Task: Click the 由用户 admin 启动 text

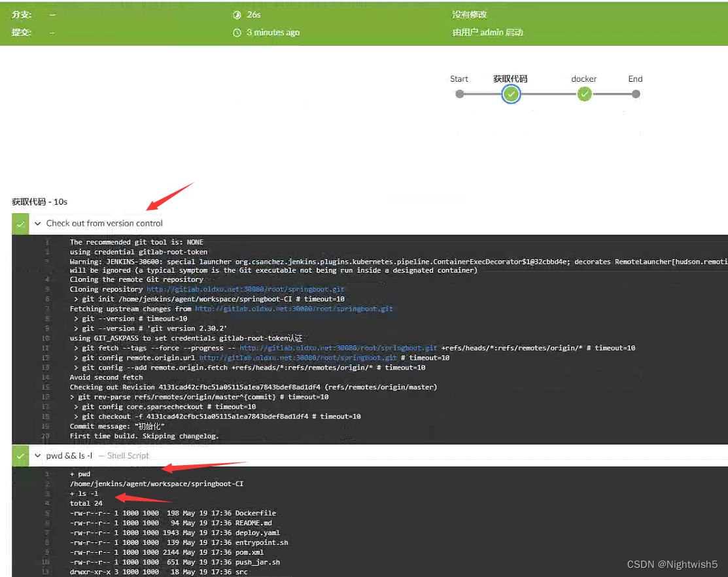Action: 487,33
